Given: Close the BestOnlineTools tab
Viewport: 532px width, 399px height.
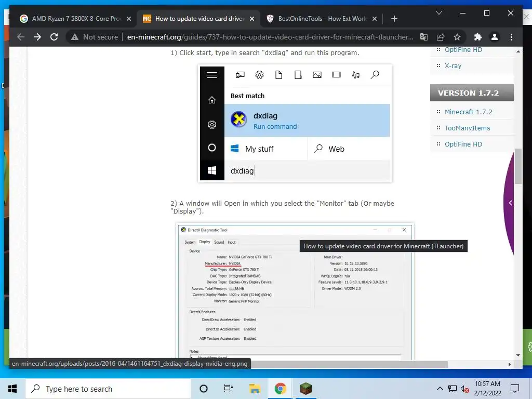Looking at the screenshot, I should pyautogui.click(x=374, y=19).
